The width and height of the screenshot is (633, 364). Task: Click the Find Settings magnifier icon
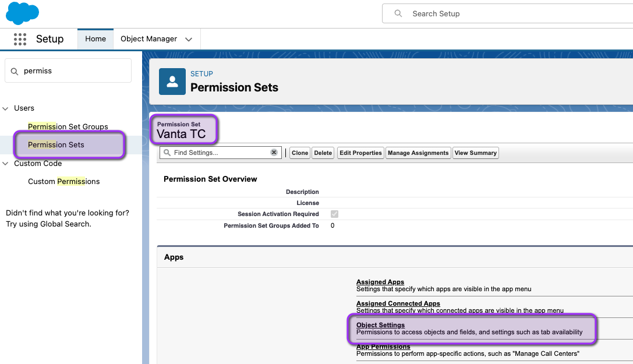[167, 153]
